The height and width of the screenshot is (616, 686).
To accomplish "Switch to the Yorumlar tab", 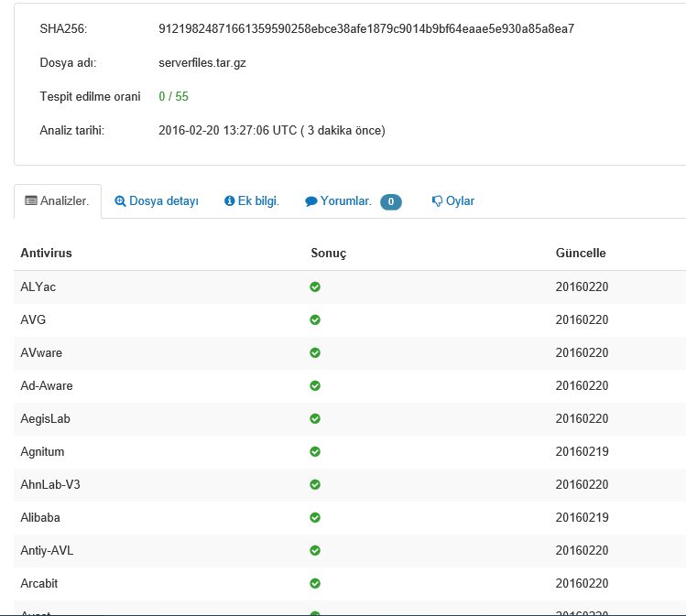I will pyautogui.click(x=353, y=201).
